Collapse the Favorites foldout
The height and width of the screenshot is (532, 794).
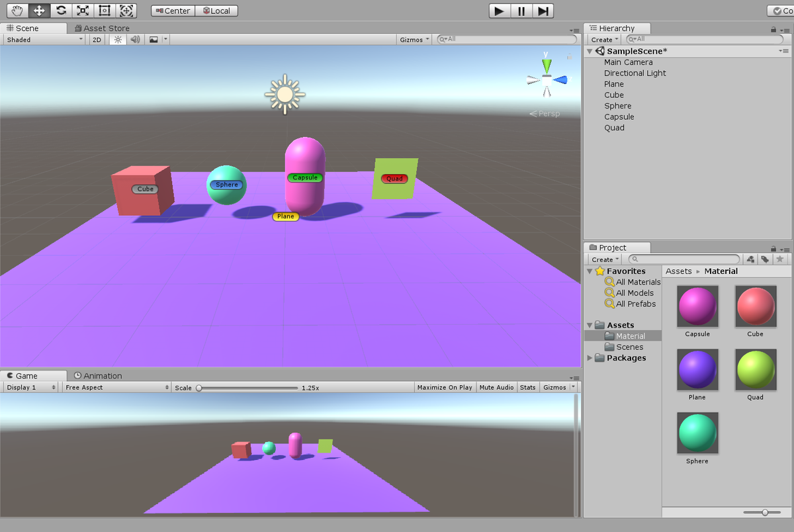point(590,271)
